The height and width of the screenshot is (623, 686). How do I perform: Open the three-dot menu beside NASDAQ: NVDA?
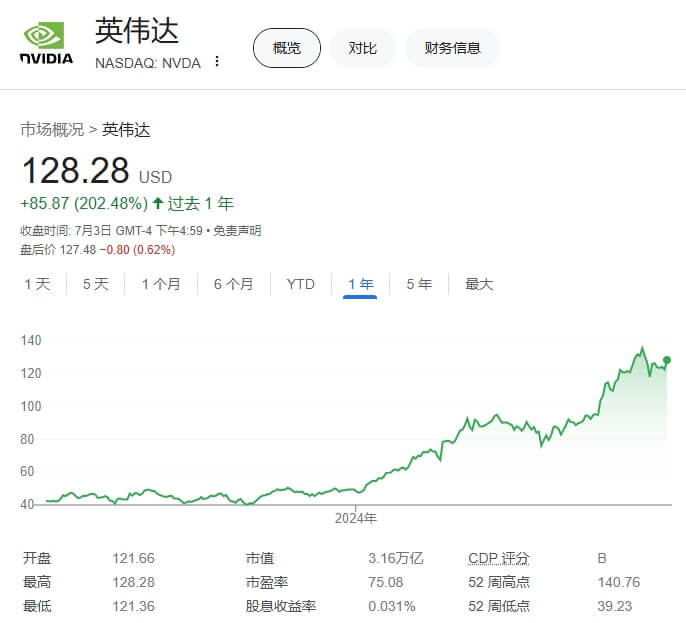pos(217,62)
